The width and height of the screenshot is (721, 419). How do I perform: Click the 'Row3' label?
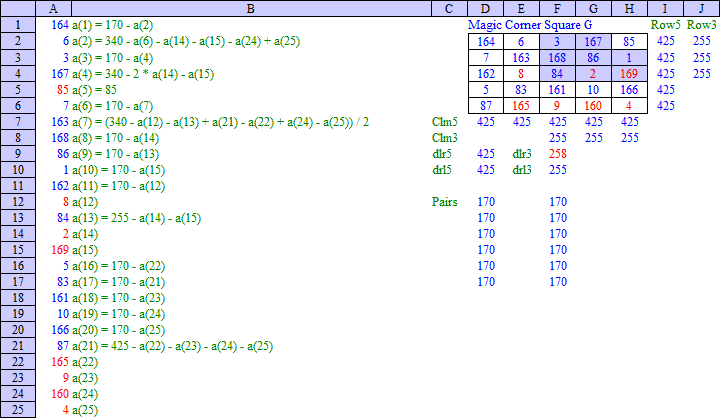(702, 25)
